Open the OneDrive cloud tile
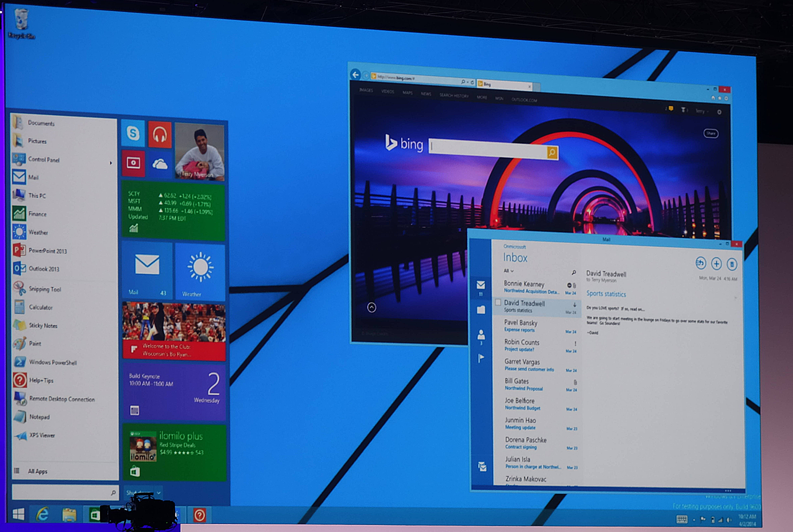This screenshot has height=532, width=793. pos(159,164)
